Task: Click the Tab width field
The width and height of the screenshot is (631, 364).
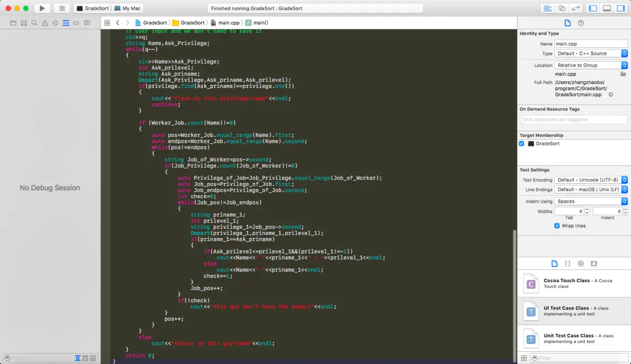Action: click(x=569, y=211)
